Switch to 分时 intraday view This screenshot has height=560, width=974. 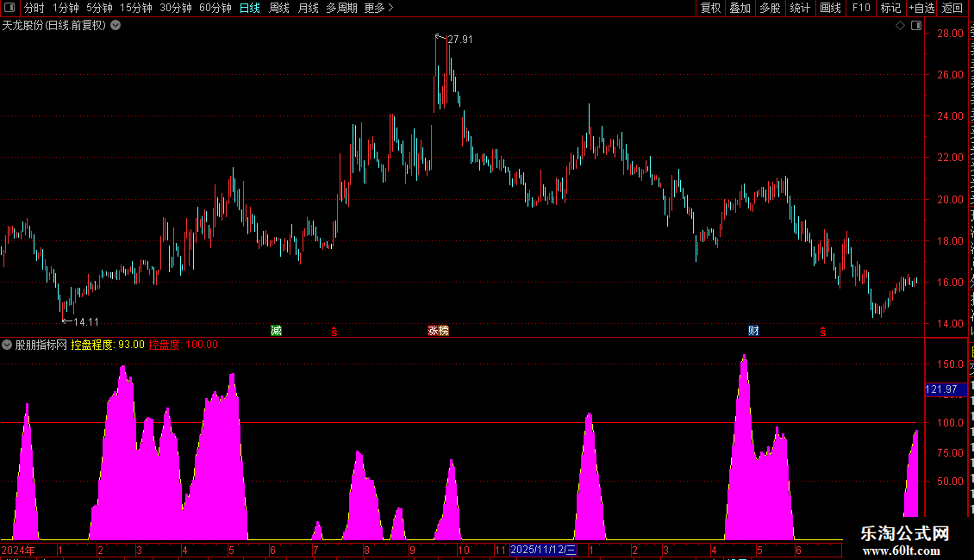click(x=34, y=8)
